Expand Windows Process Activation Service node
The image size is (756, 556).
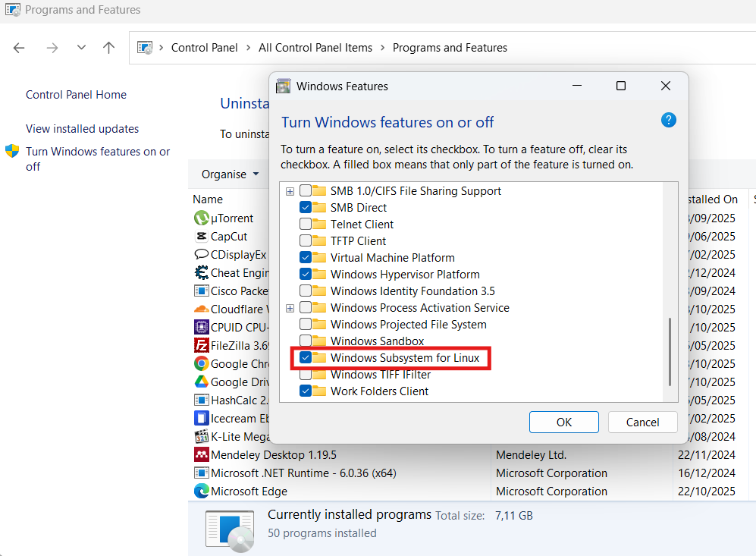[290, 308]
